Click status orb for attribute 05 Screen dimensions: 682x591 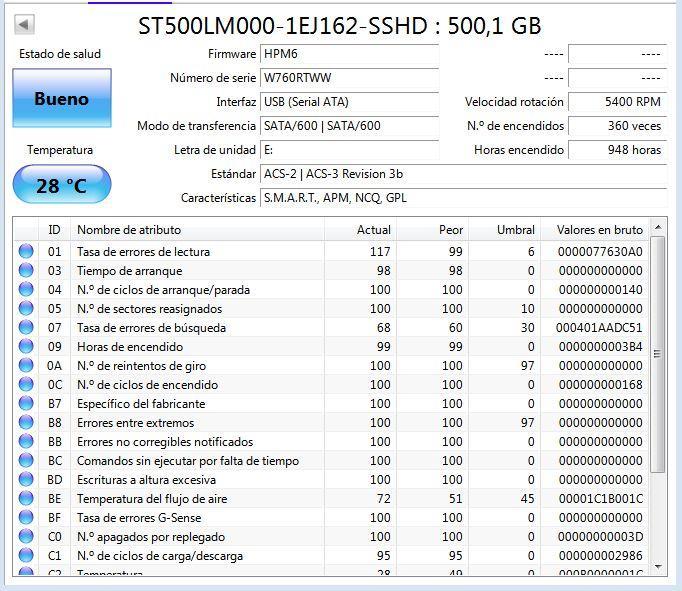[26, 308]
